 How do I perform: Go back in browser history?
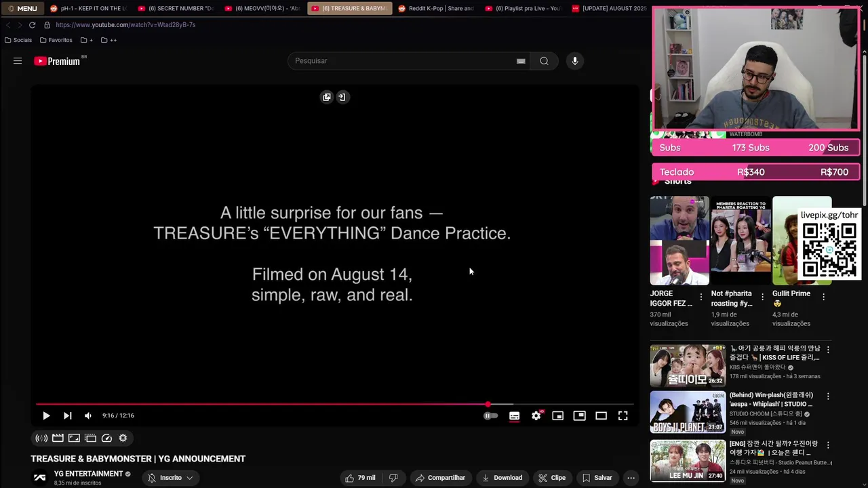pyautogui.click(x=8, y=25)
